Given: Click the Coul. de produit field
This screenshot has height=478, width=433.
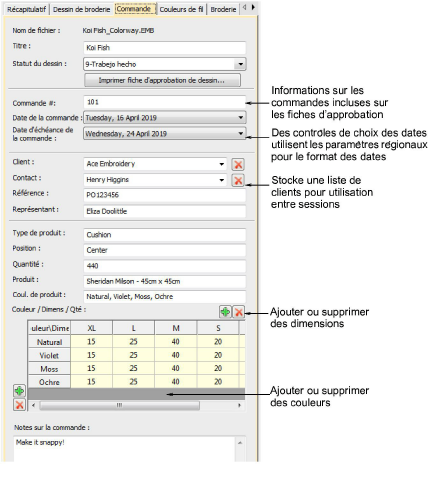Looking at the screenshot, I should click(x=165, y=297).
